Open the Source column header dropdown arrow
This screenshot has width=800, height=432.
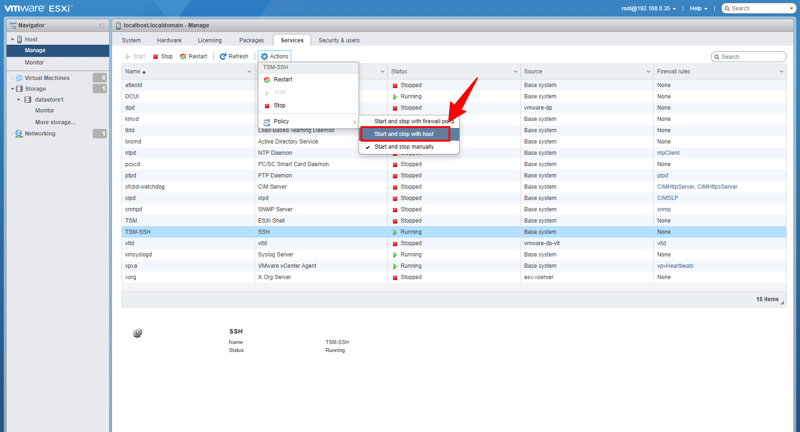click(648, 72)
